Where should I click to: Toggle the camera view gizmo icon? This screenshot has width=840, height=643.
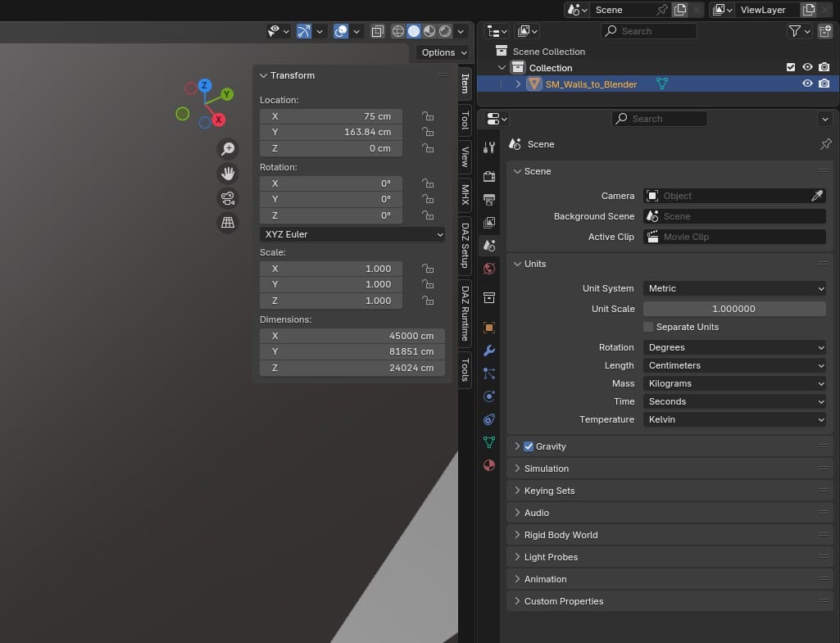[x=228, y=198]
